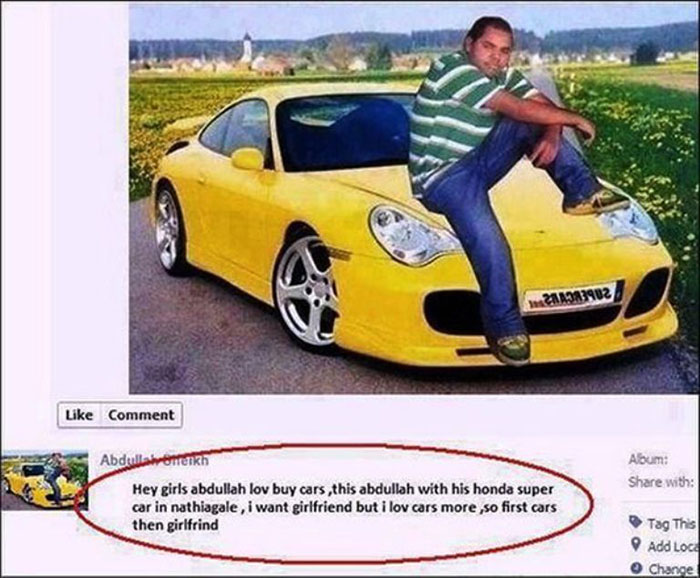
Task: Click the Share with: label in sidebar
Action: pos(661,482)
